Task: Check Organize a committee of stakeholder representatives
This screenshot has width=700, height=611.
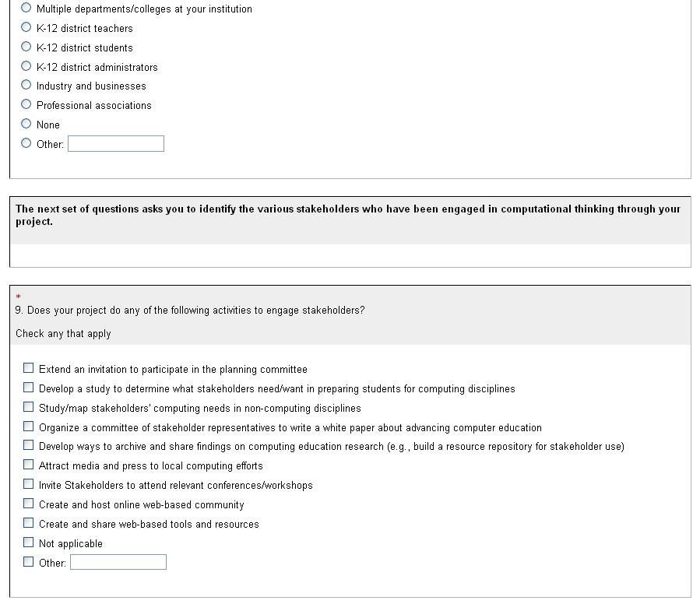Action: (x=29, y=426)
